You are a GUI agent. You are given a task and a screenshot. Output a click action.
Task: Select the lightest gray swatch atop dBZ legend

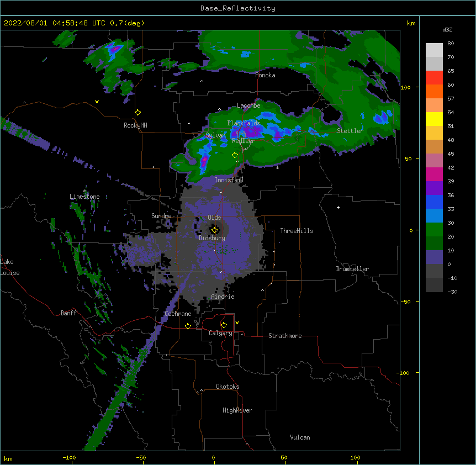(x=434, y=50)
